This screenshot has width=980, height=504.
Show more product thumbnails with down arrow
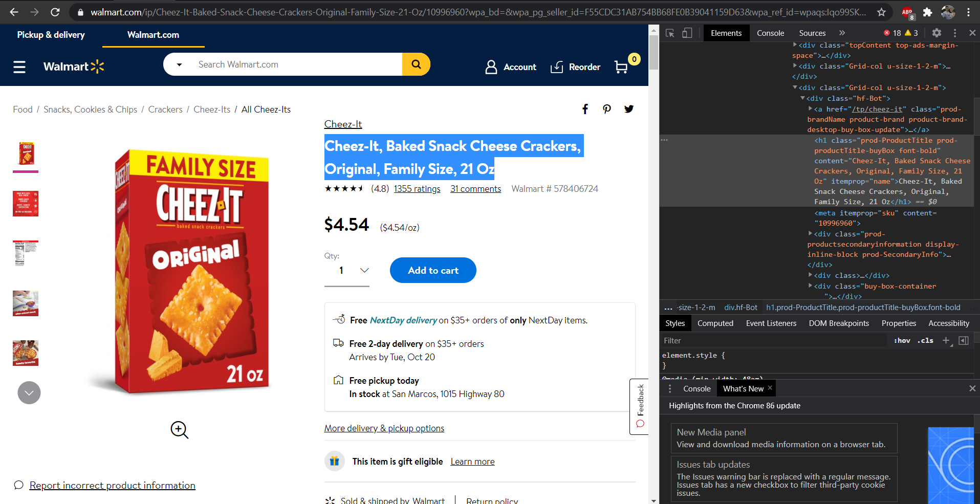pyautogui.click(x=29, y=393)
